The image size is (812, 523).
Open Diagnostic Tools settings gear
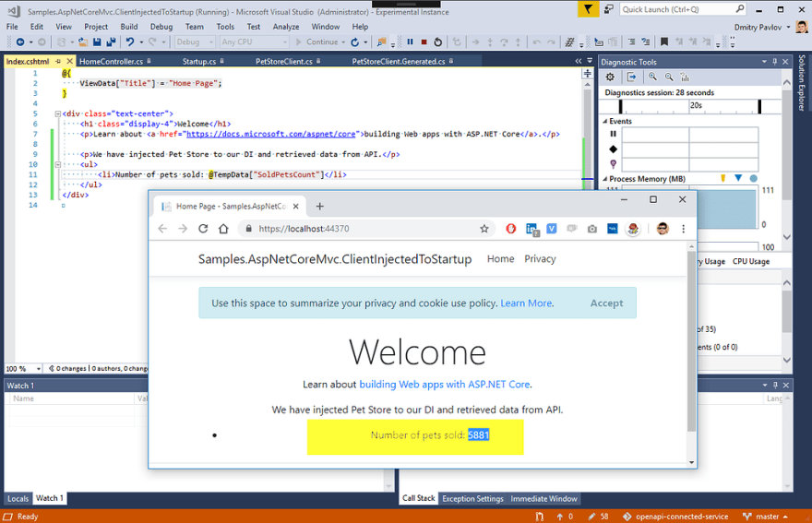click(x=610, y=77)
